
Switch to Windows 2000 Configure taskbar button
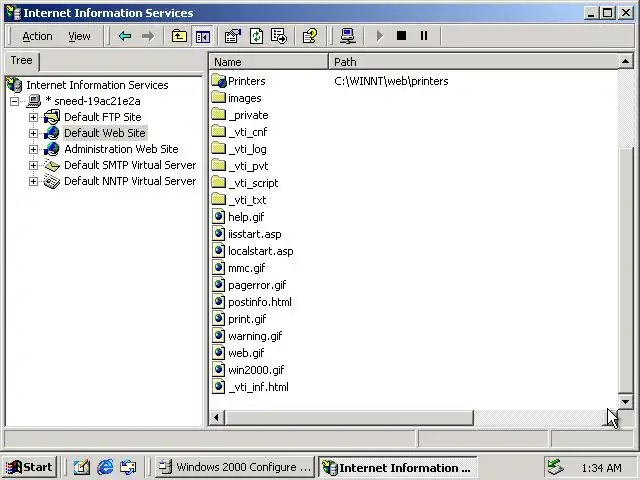(235, 467)
